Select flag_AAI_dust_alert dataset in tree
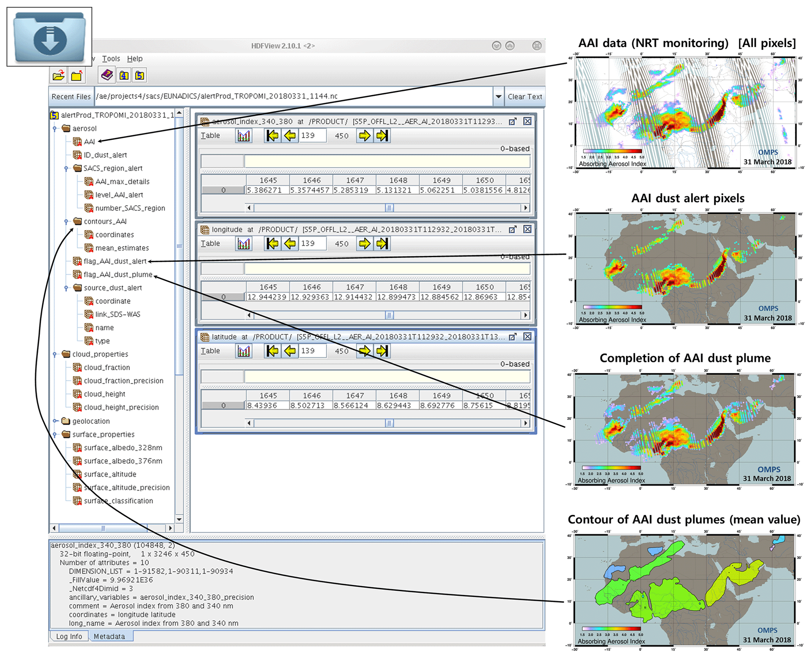812x658 pixels. 114,261
